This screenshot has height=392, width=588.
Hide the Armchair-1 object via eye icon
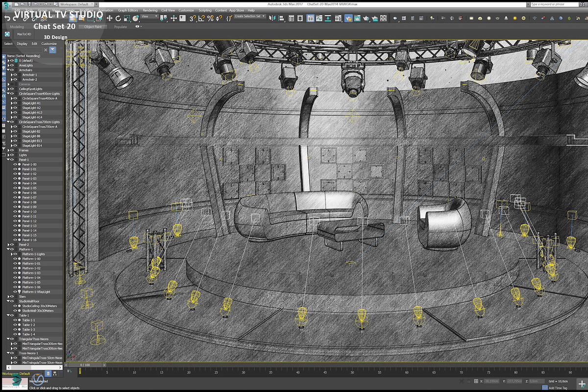click(x=15, y=74)
